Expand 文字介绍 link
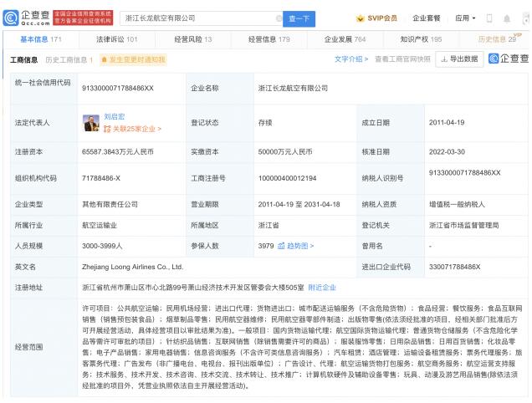 (x=351, y=59)
